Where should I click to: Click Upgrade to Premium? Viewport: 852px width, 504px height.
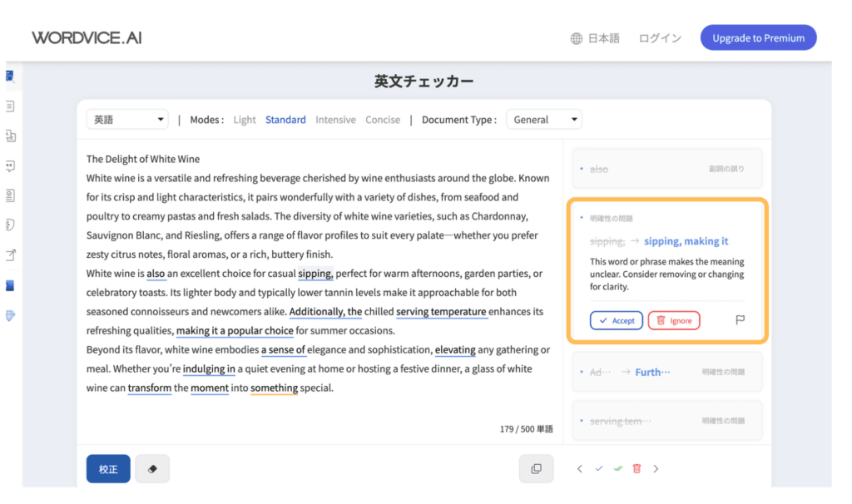click(x=757, y=37)
